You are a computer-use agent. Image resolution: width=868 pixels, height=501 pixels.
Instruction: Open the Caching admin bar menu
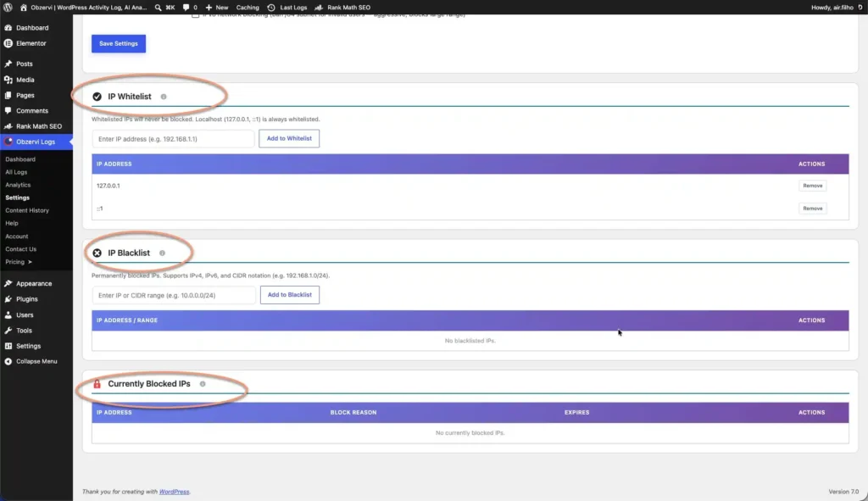[248, 7]
